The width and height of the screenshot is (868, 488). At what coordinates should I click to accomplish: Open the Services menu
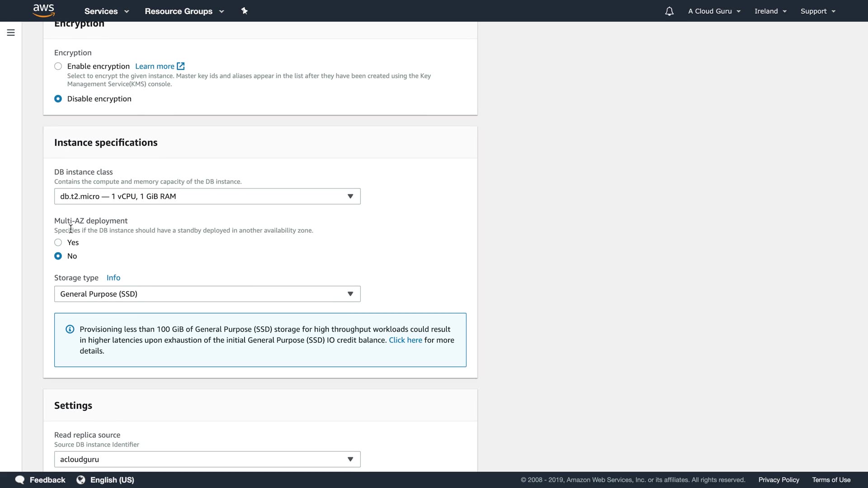(106, 11)
